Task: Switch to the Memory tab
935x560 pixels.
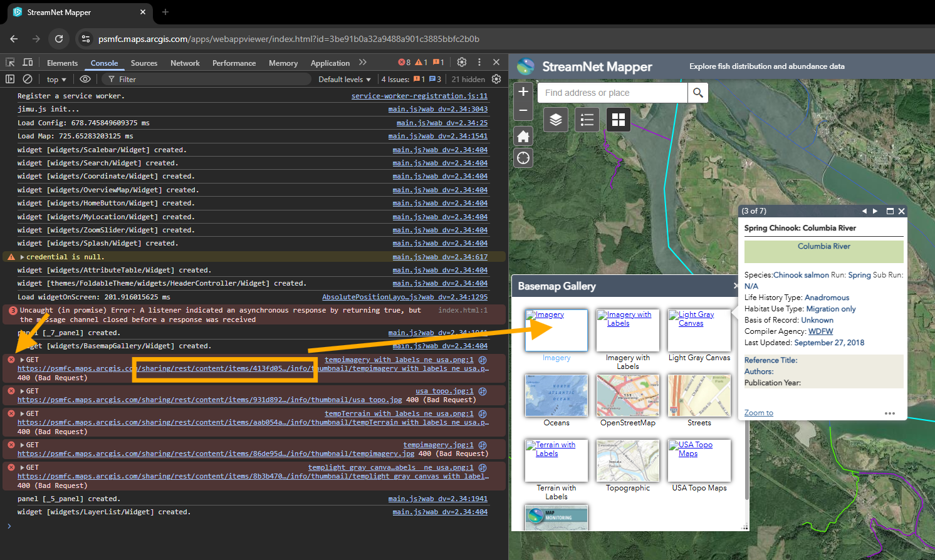Action: (283, 63)
